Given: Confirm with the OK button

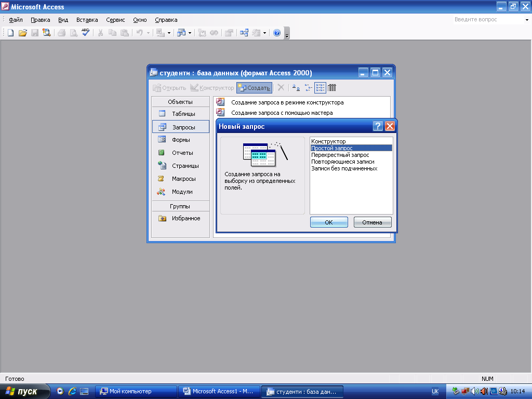Looking at the screenshot, I should coord(329,222).
